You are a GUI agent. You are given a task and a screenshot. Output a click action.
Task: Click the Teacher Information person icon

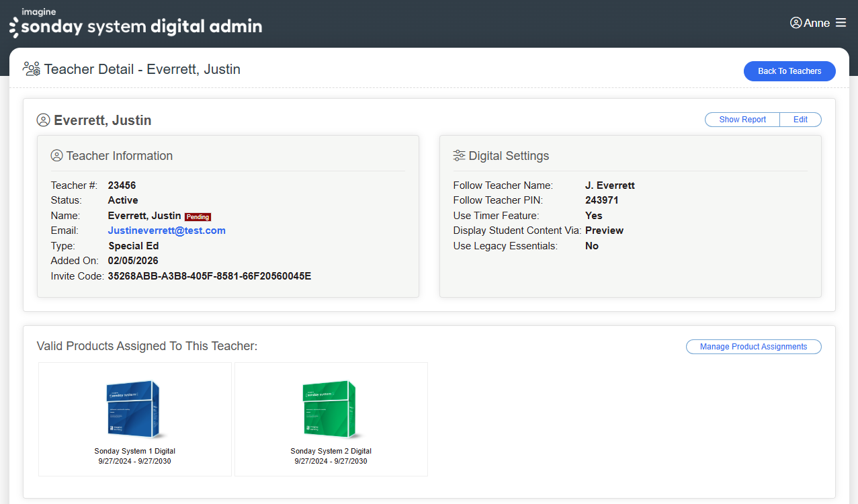(x=57, y=155)
